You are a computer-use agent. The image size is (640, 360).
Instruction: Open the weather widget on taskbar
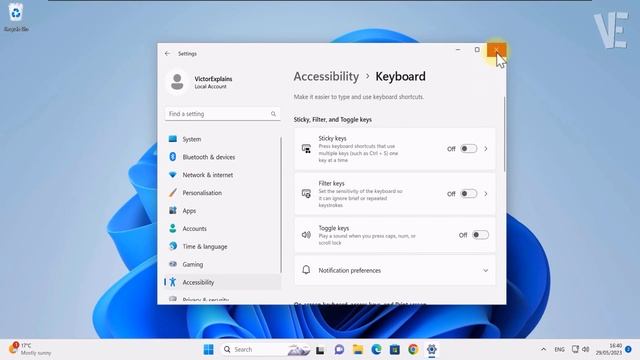pos(31,349)
